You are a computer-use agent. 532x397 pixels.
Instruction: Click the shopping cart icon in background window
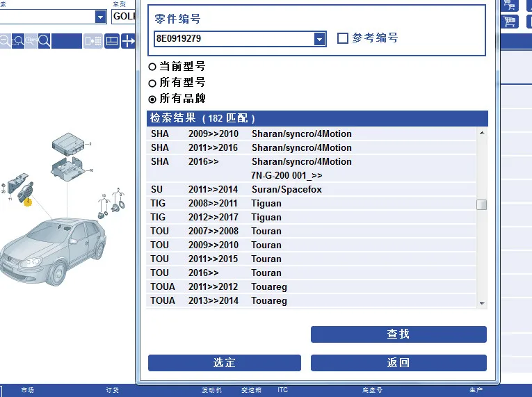coord(510,22)
